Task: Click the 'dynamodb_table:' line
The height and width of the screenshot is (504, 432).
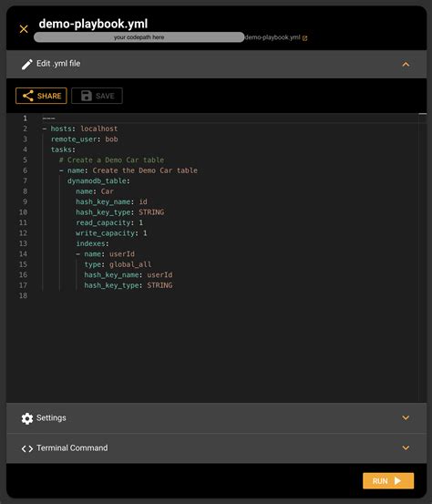Action: coord(98,181)
